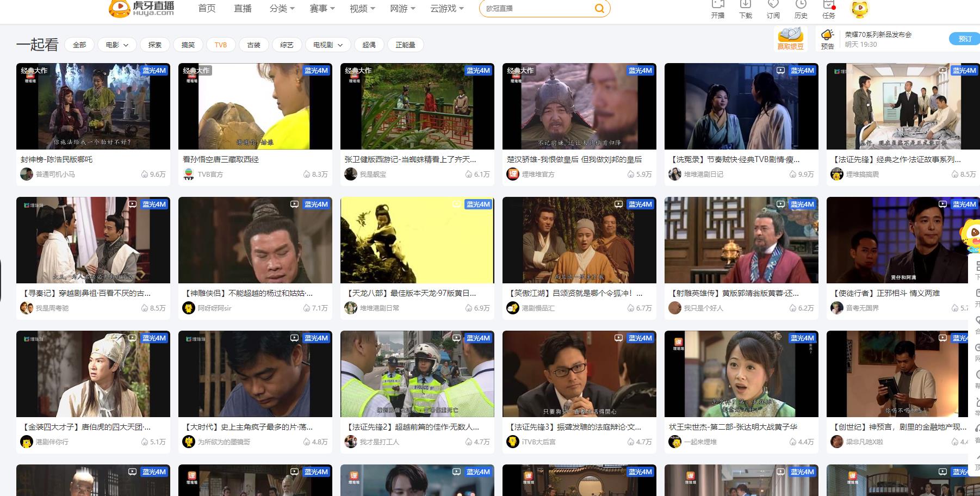
Task: Click avatar of 港剧慢品汇
Action: click(513, 308)
